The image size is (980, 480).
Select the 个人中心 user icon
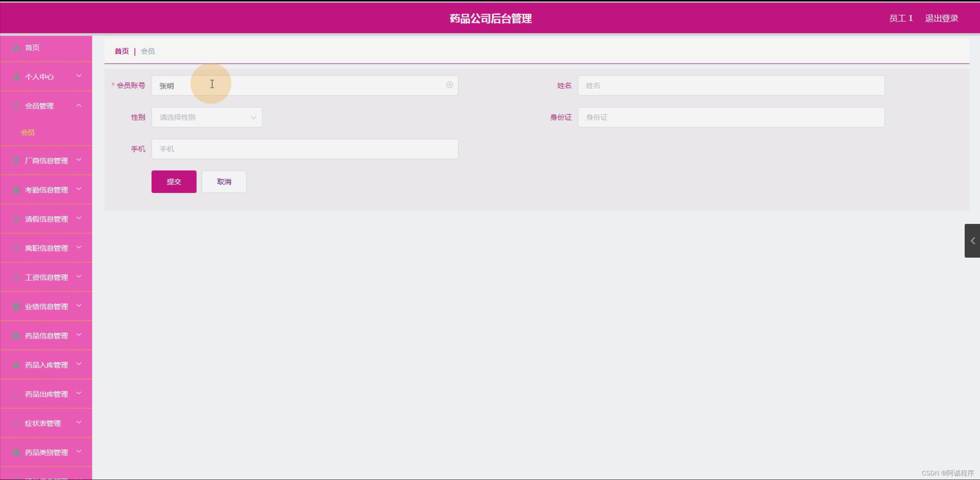16,76
